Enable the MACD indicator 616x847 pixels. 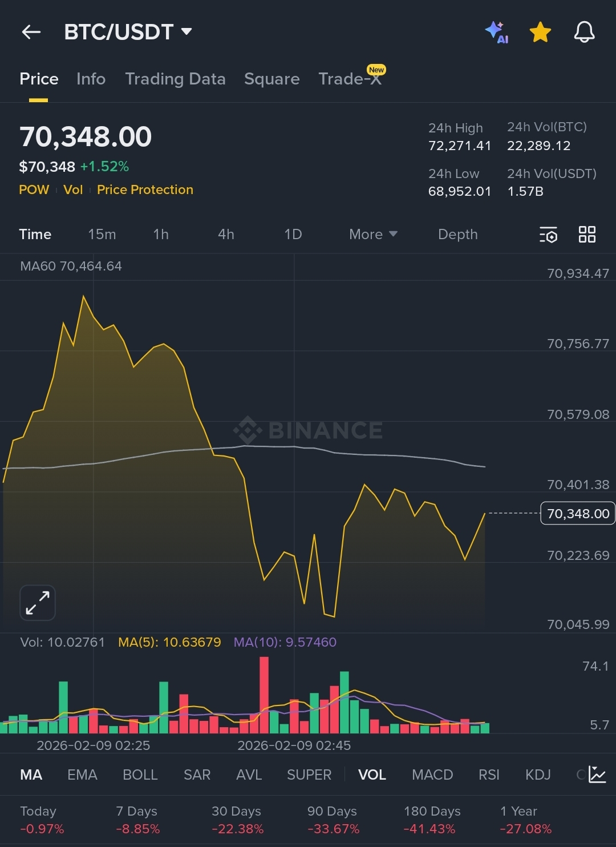pos(432,775)
